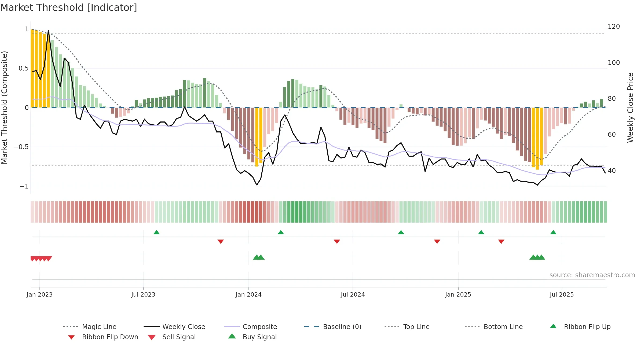This screenshot has height=362, width=644.
Task: Toggle the Ribbon Flip Up legend entry
Action: 580,327
